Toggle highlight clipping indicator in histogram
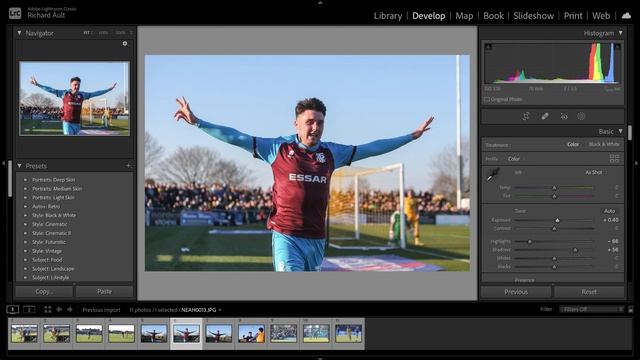This screenshot has height=360, width=640. [618, 47]
